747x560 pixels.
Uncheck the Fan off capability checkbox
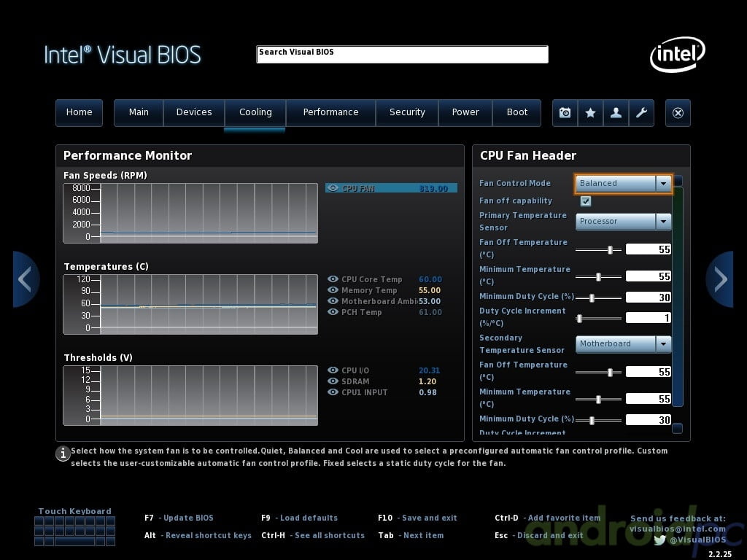point(585,201)
